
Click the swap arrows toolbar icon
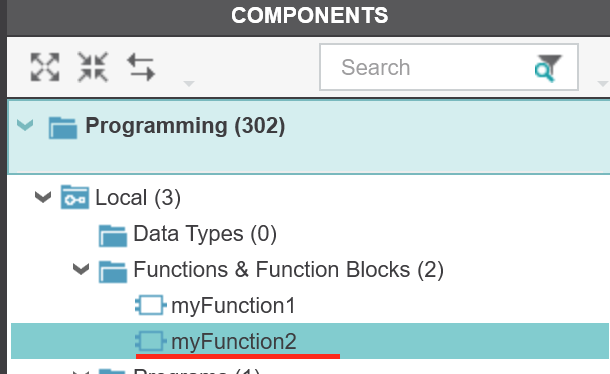click(141, 68)
